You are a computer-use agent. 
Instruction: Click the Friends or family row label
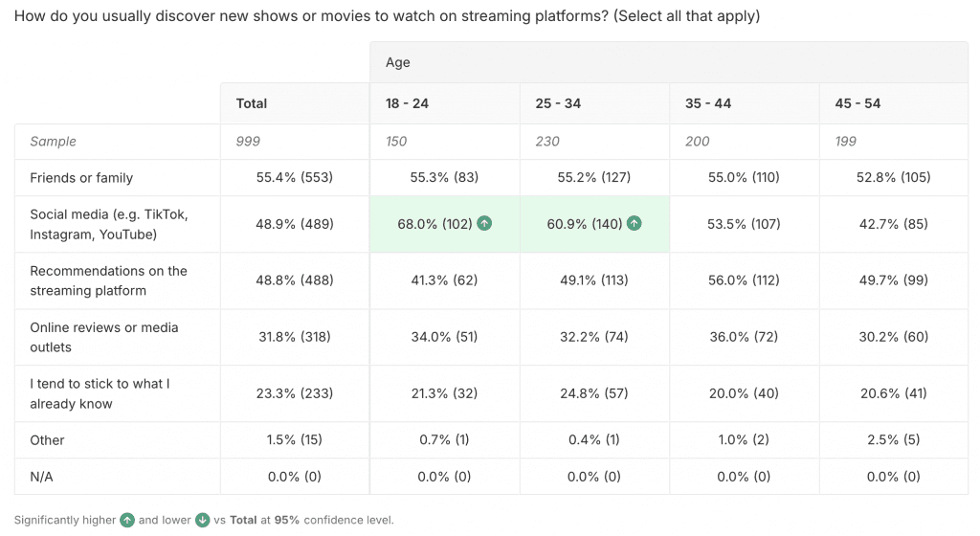pyautogui.click(x=81, y=177)
